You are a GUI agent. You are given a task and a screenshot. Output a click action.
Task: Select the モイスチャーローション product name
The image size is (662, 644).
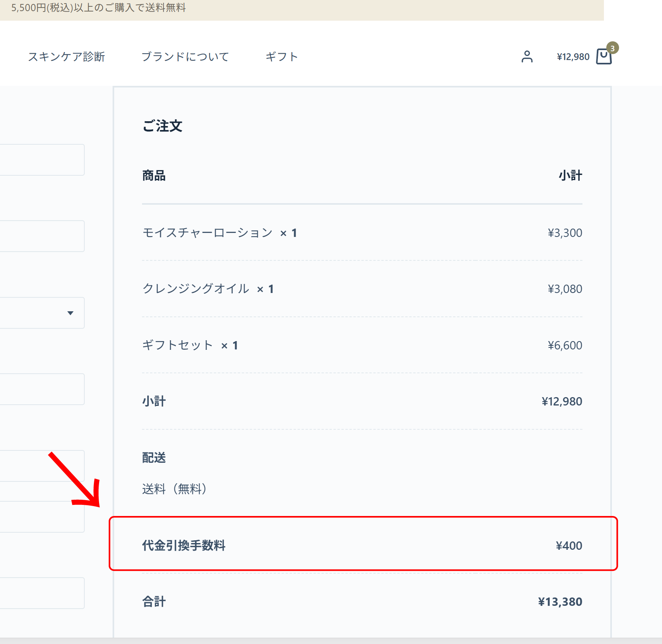click(x=207, y=233)
